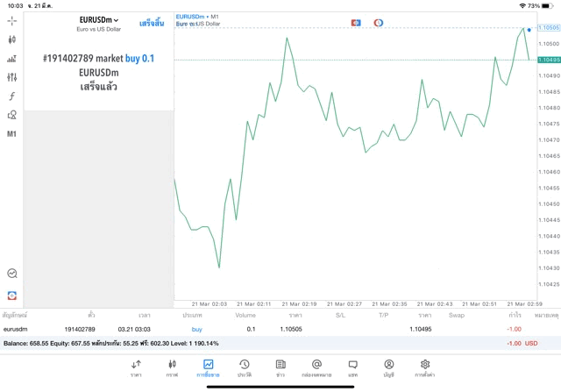Open the Quotes tab with arrows icon
This screenshot has height=392, width=561.
point(136,368)
